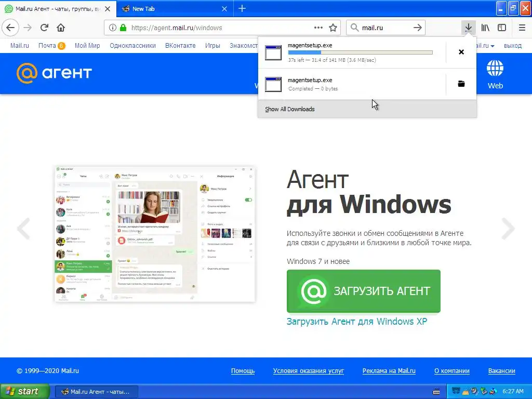Open Игры link

coord(212,46)
